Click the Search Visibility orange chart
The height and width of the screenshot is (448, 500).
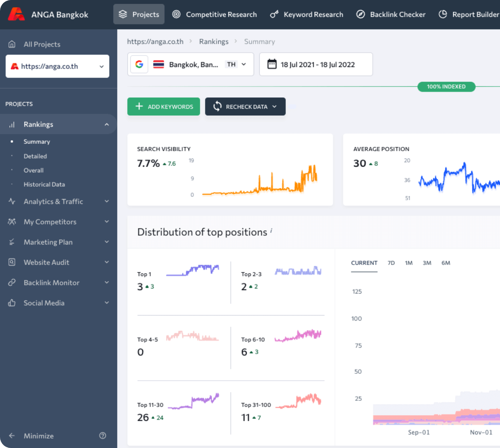click(260, 180)
